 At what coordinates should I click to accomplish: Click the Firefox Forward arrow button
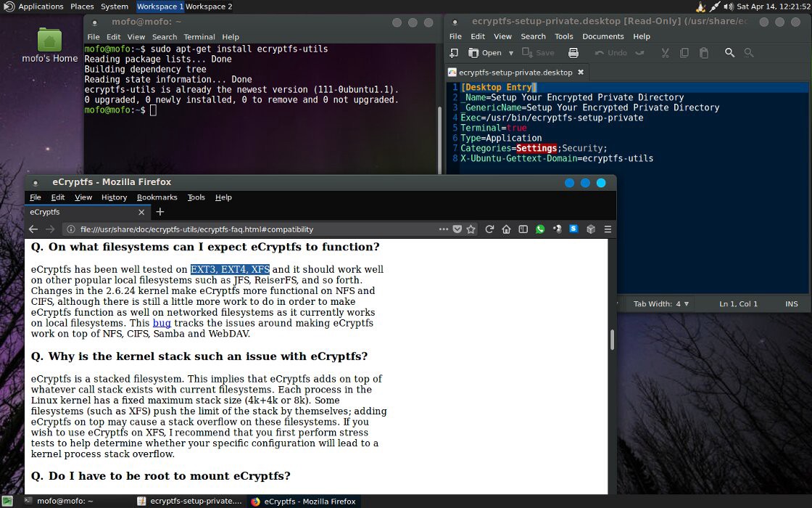click(x=50, y=229)
